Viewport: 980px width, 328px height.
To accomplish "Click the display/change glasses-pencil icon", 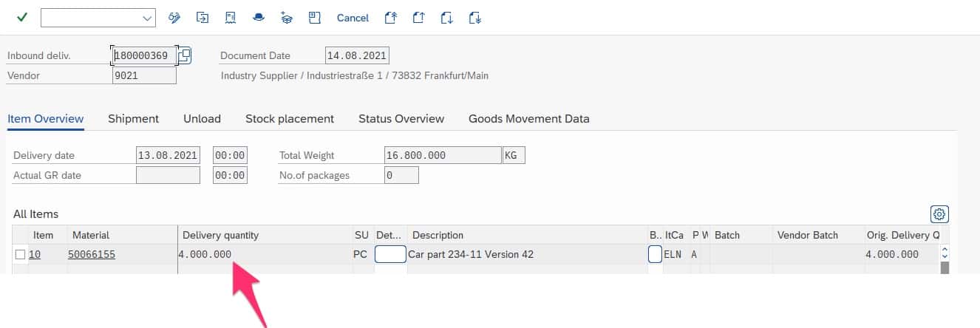I will pyautogui.click(x=174, y=18).
